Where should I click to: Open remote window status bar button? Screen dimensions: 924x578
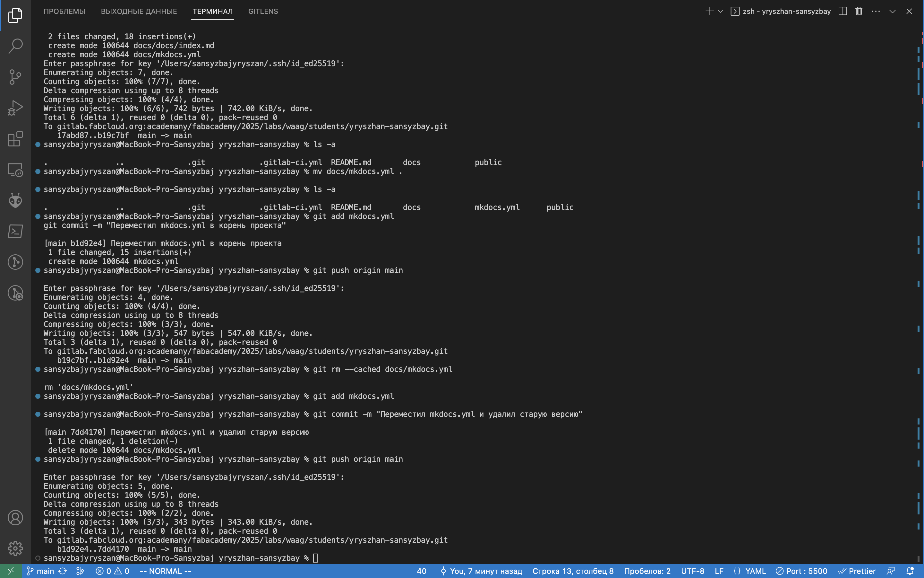point(11,571)
